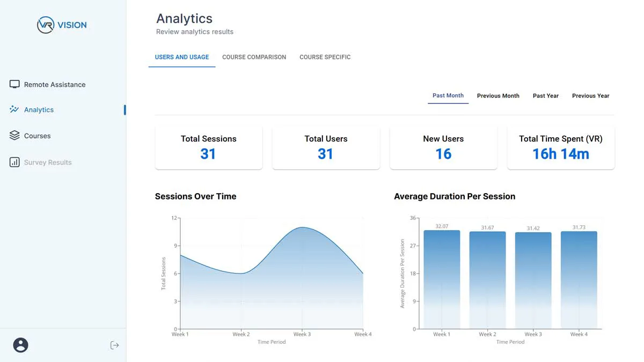
Task: Choose the Previous Month filter
Action: 498,95
